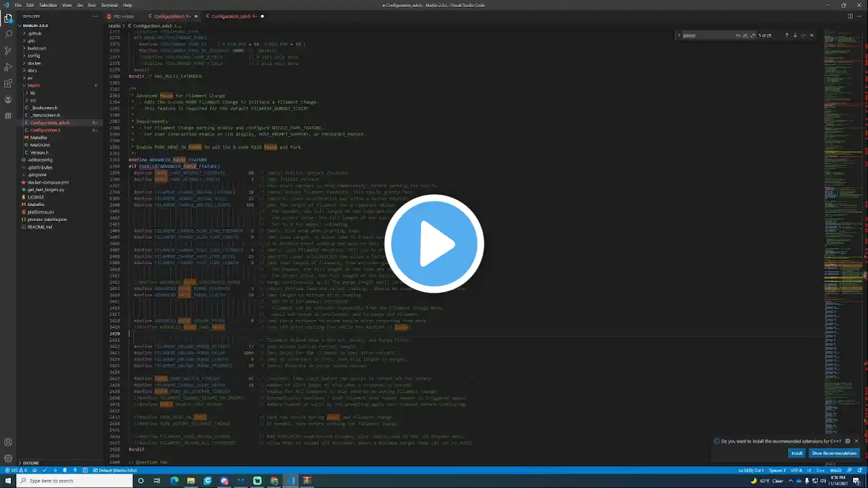Screen dimensions: 868x488
Task: Go to previous match in find widget
Action: pyautogui.click(x=787, y=35)
